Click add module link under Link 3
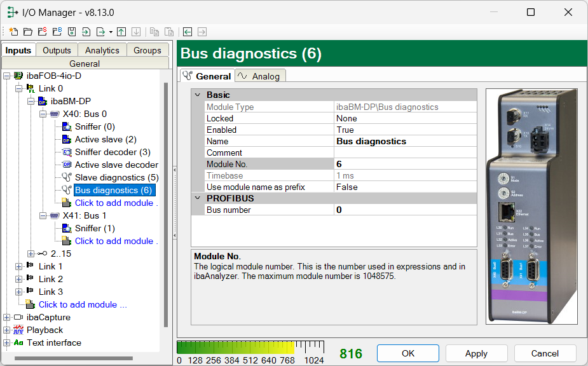 [83, 304]
